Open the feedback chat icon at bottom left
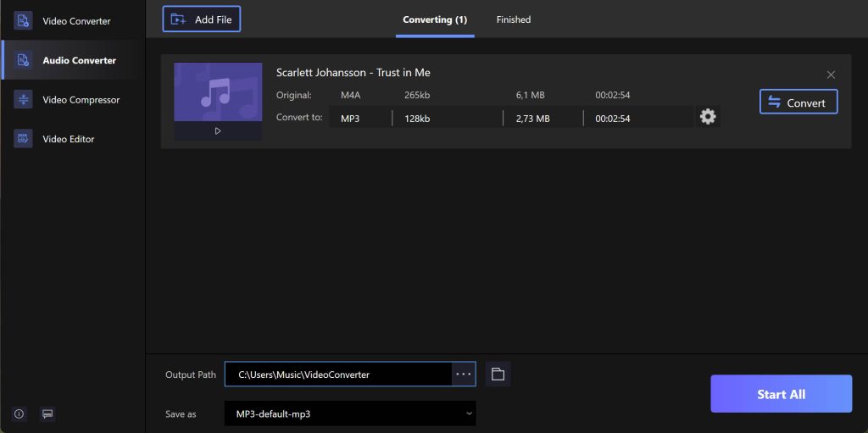The height and width of the screenshot is (433, 868). point(47,414)
